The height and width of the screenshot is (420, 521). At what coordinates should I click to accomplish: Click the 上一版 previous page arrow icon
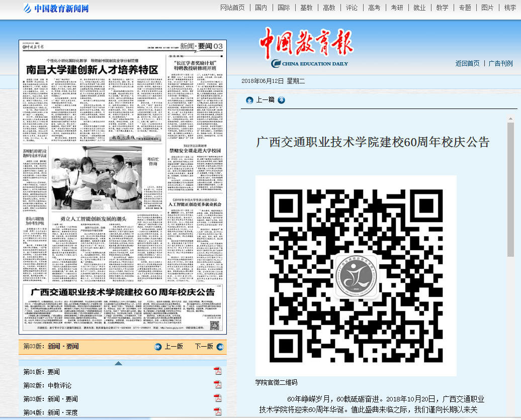[x=158, y=347]
